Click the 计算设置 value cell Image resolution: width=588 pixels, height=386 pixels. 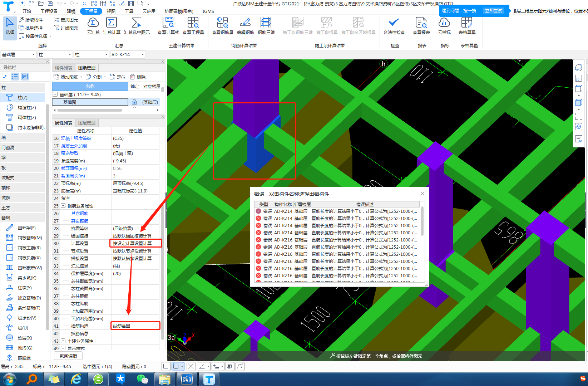tap(135, 243)
